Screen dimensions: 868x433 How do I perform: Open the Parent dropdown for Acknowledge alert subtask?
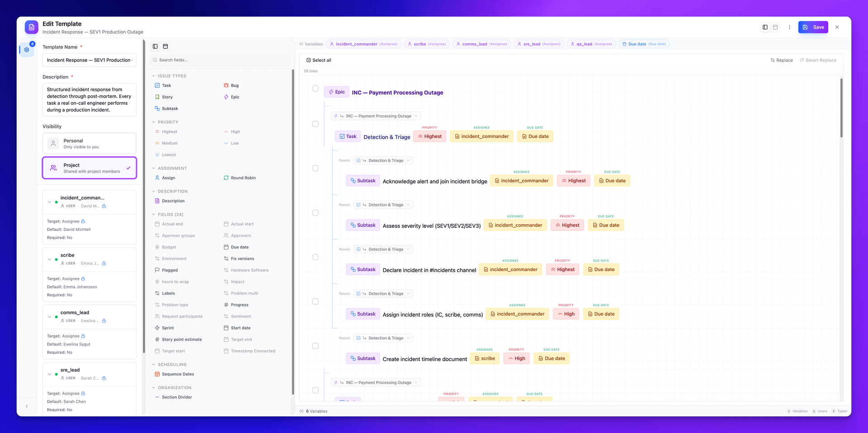(382, 160)
